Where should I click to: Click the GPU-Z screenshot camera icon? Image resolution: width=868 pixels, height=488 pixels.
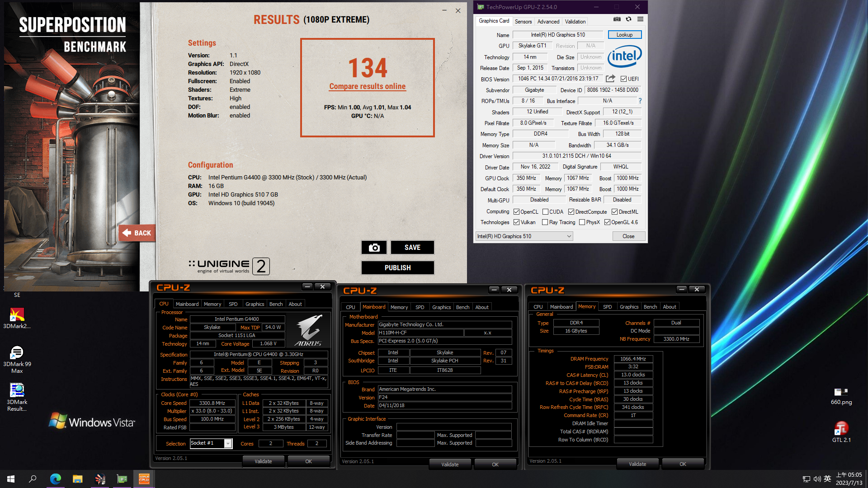pos(617,19)
